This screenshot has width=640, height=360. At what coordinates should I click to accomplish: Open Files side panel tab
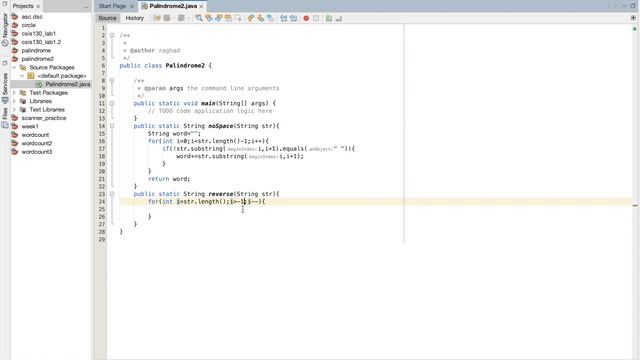[5, 118]
